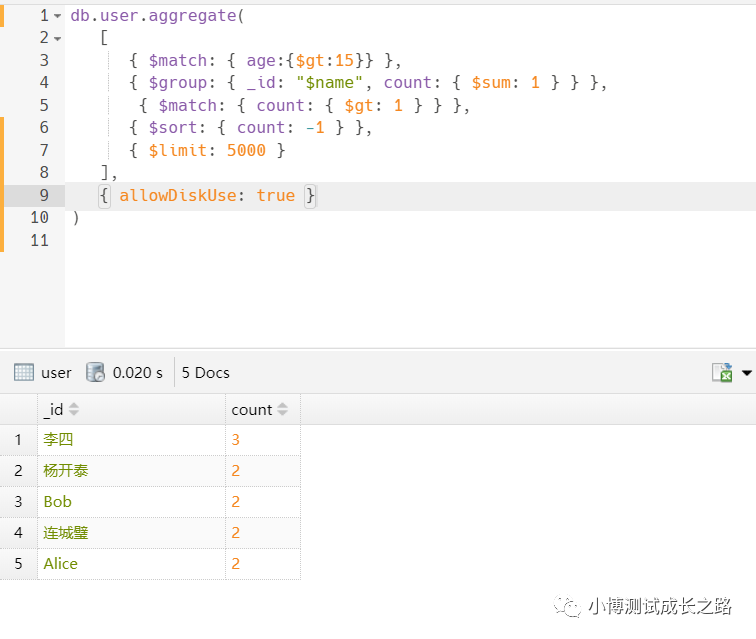Click the _id column header

click(x=53, y=410)
